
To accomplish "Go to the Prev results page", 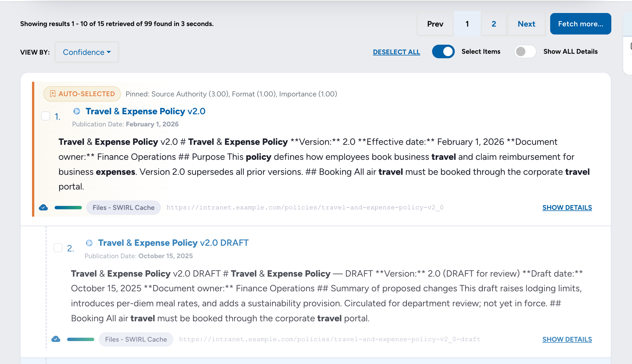I will pyautogui.click(x=435, y=24).
